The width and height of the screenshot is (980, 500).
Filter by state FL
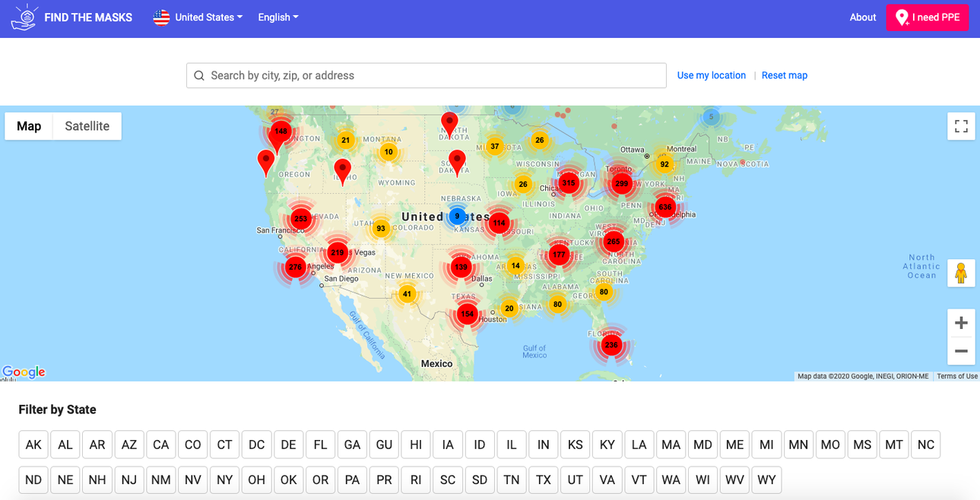[x=320, y=445]
